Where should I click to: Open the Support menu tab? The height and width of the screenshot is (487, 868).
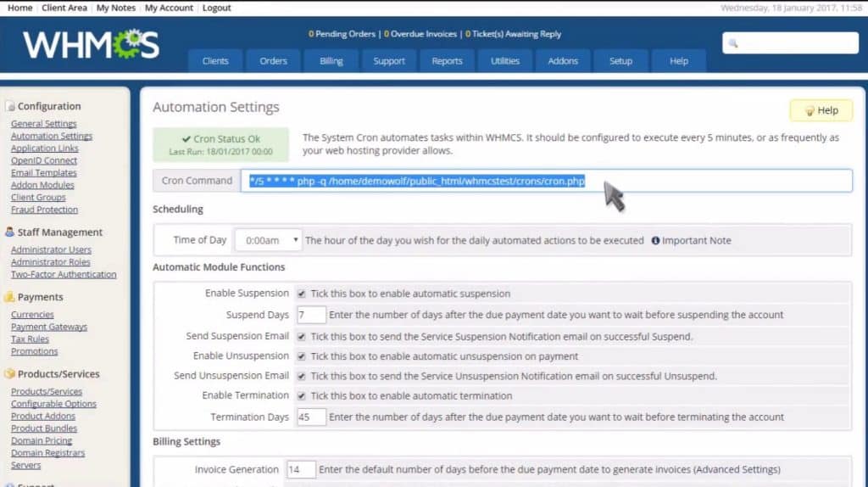389,61
